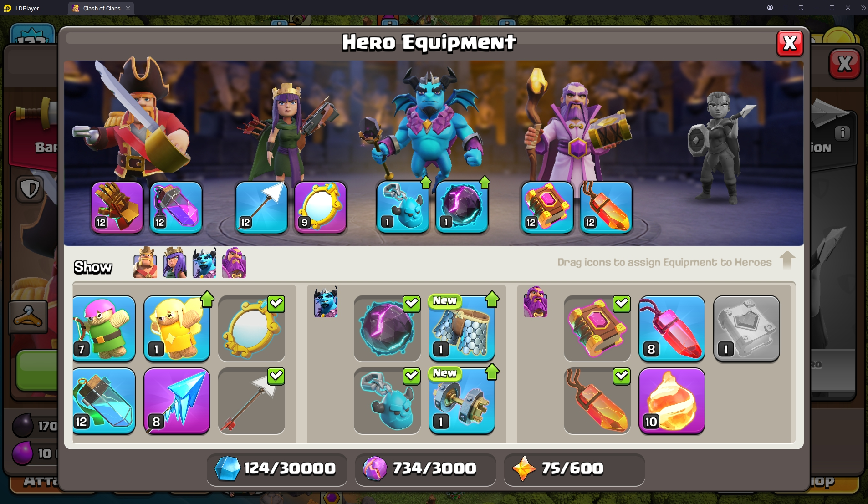868x504 pixels.
Task: Open the Healer Puppet equipment with upgrade arrow
Action: [177, 328]
